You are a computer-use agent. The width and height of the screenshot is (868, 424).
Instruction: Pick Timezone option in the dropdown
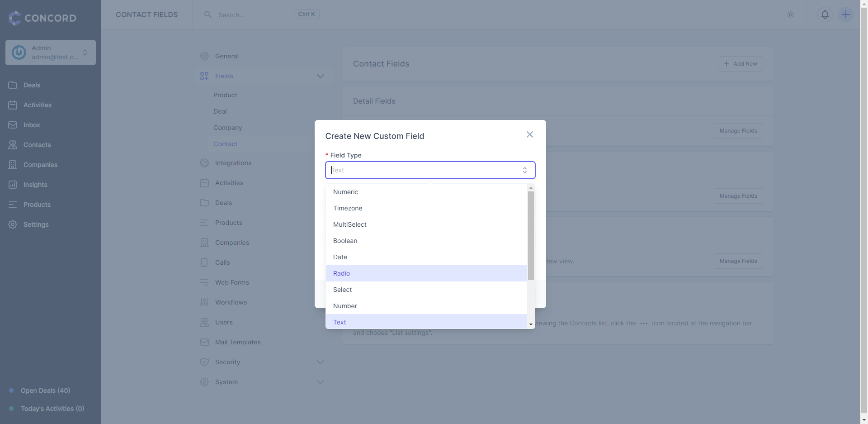point(426,208)
